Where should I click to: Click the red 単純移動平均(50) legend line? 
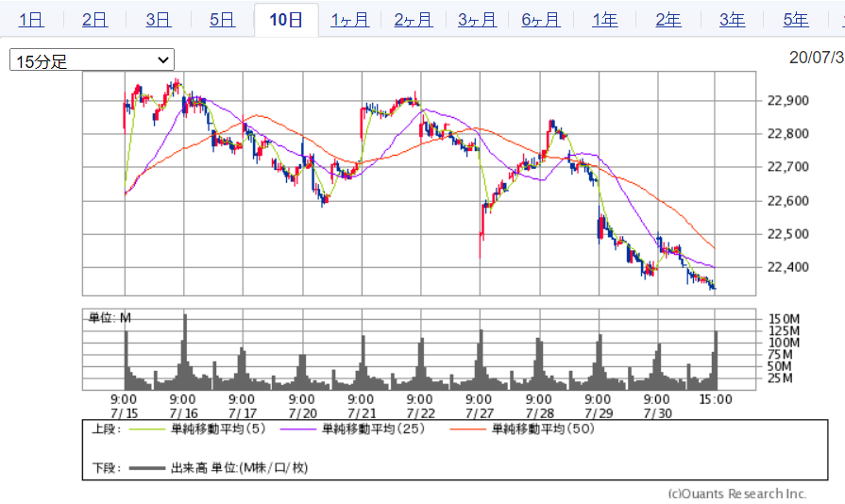point(466,429)
